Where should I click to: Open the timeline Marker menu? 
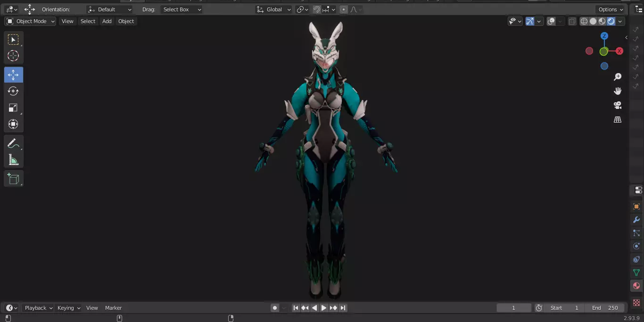click(x=113, y=308)
